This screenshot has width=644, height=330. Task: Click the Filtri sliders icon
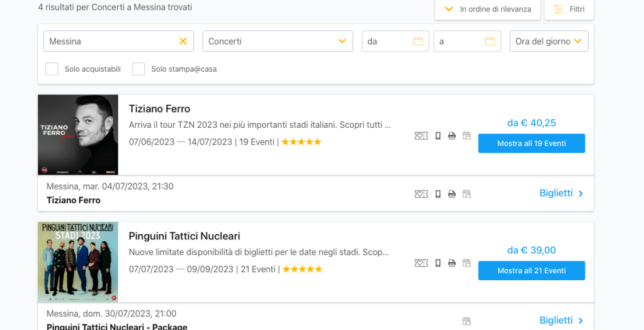tap(558, 9)
